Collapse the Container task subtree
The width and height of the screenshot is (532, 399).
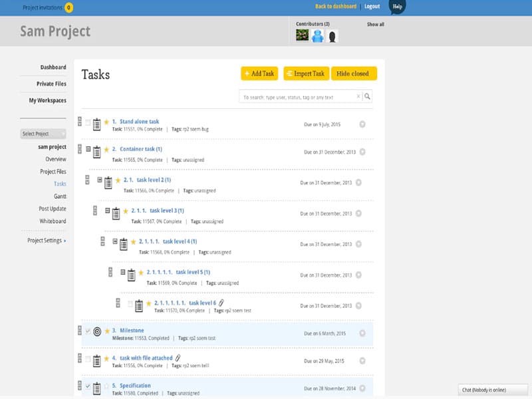pyautogui.click(x=88, y=150)
